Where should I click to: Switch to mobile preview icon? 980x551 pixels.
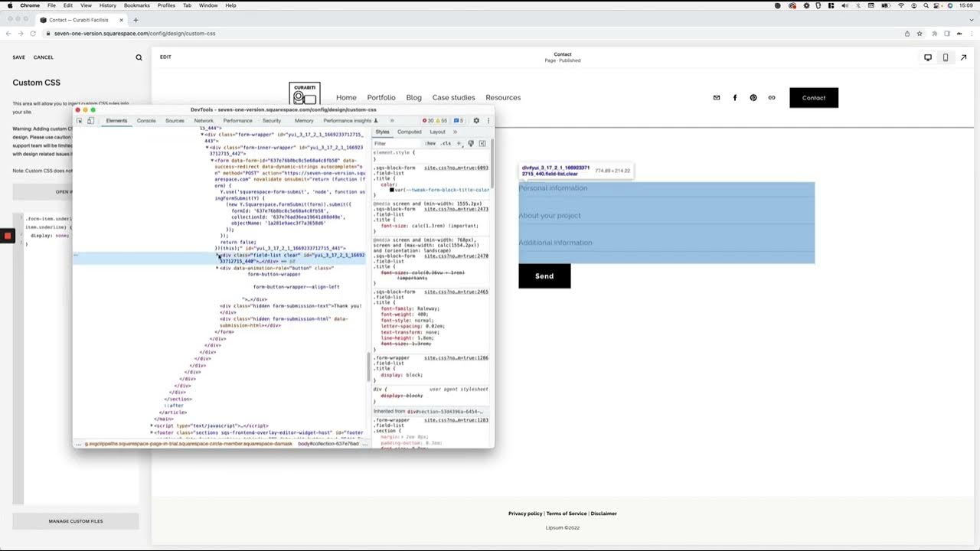tap(946, 57)
